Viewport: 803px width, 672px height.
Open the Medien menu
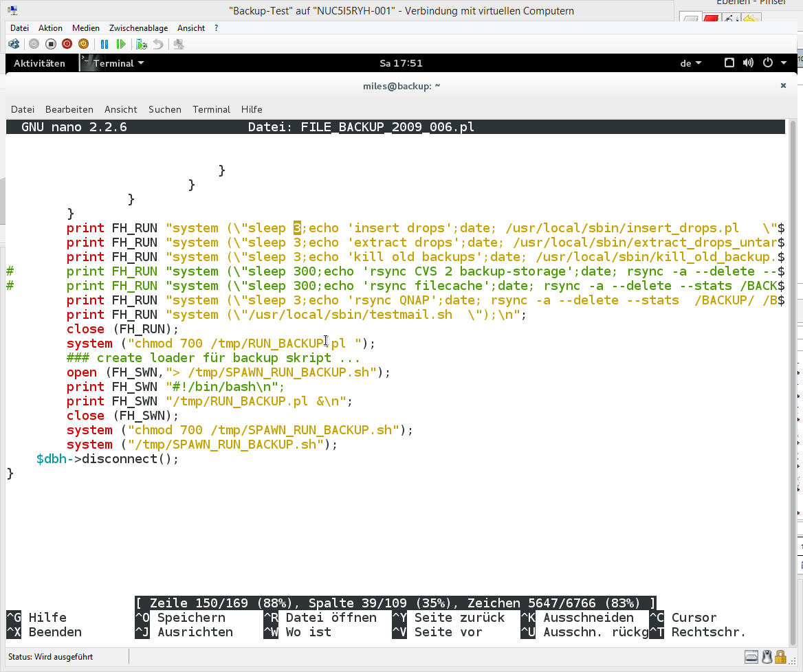click(x=85, y=28)
